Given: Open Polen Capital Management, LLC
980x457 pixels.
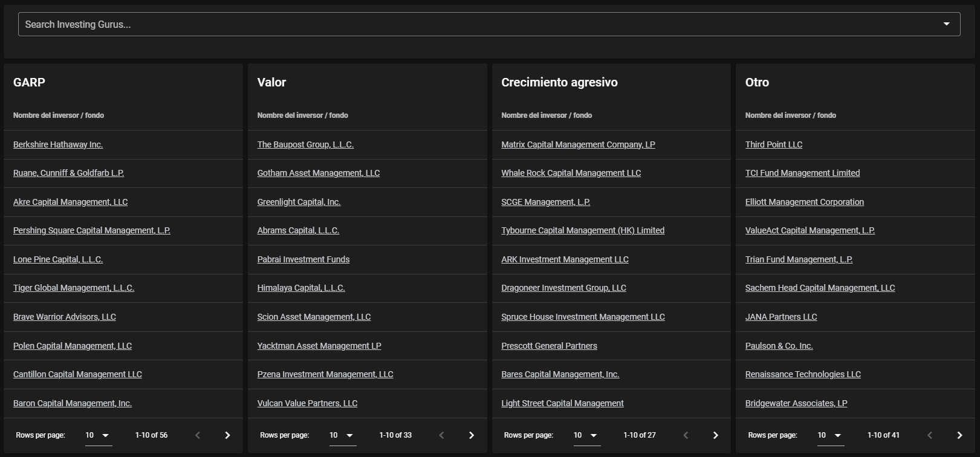Looking at the screenshot, I should point(73,346).
